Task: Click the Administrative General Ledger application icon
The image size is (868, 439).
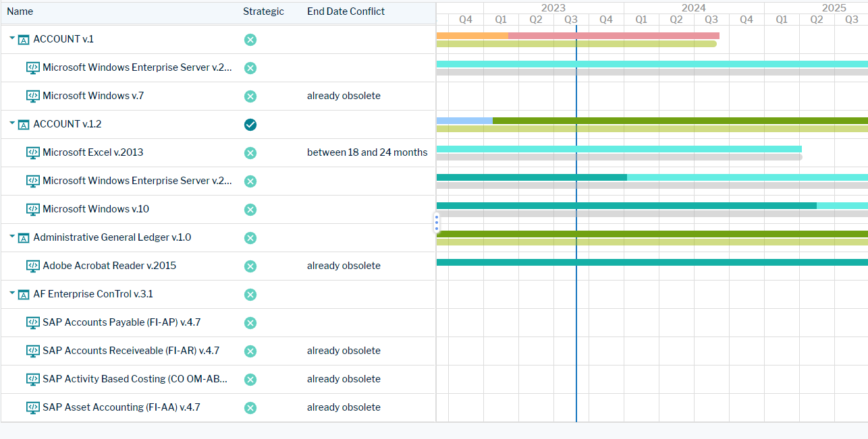Action: [24, 238]
